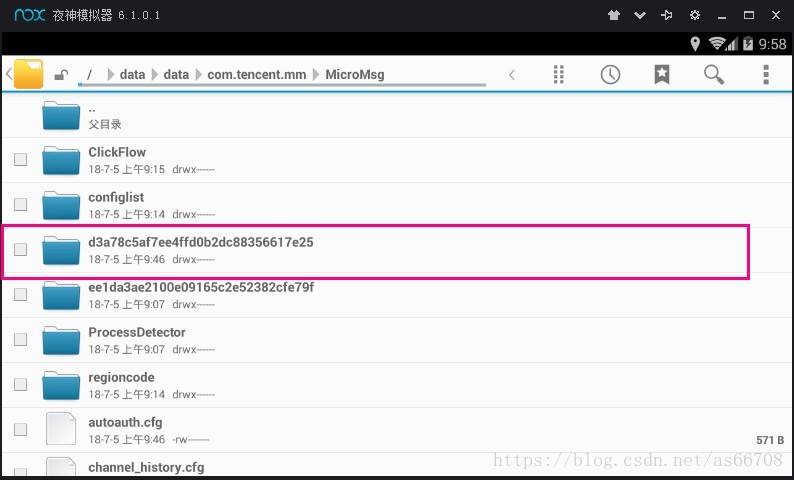Click the ee1da3ae2100e09165c2e52382cfe79f folder icon
Screen dimensions: 794x480
61,295
